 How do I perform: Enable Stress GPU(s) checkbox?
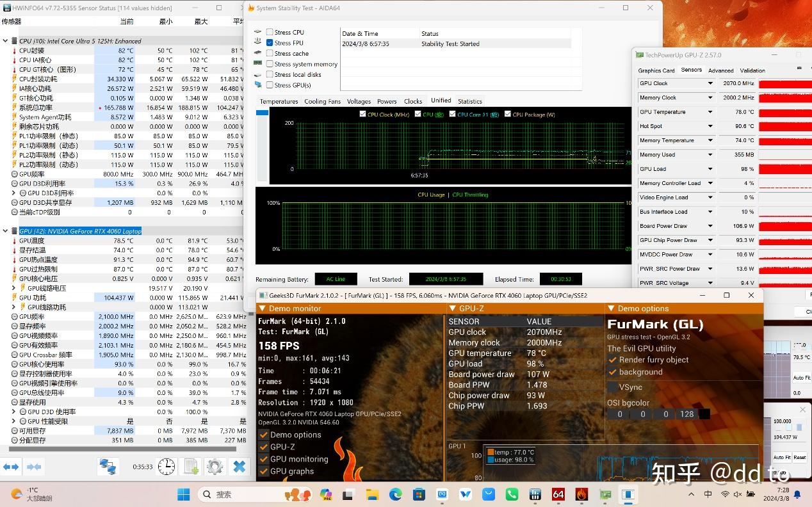pyautogui.click(x=270, y=85)
